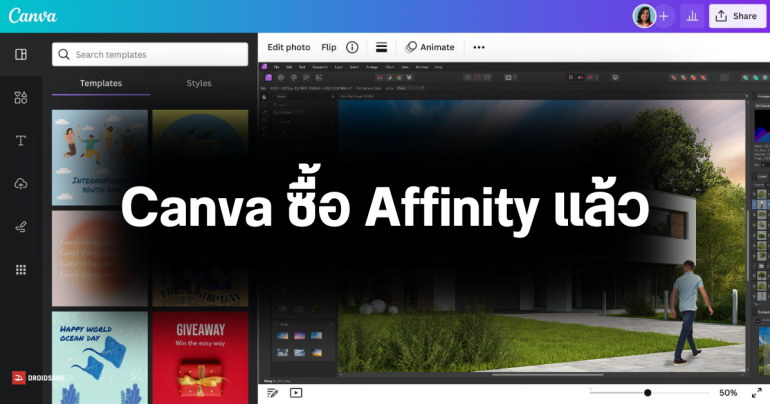Click the Affinity canvas horizontal scrollbar
Image resolution: width=770 pixels, height=404 pixels.
click(548, 375)
